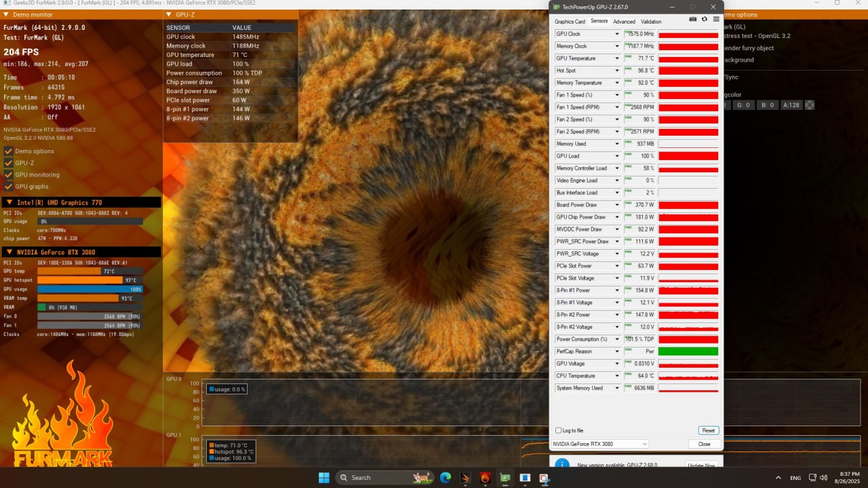
Task: Open the System Memory Used dropdown
Action: pyautogui.click(x=617, y=388)
